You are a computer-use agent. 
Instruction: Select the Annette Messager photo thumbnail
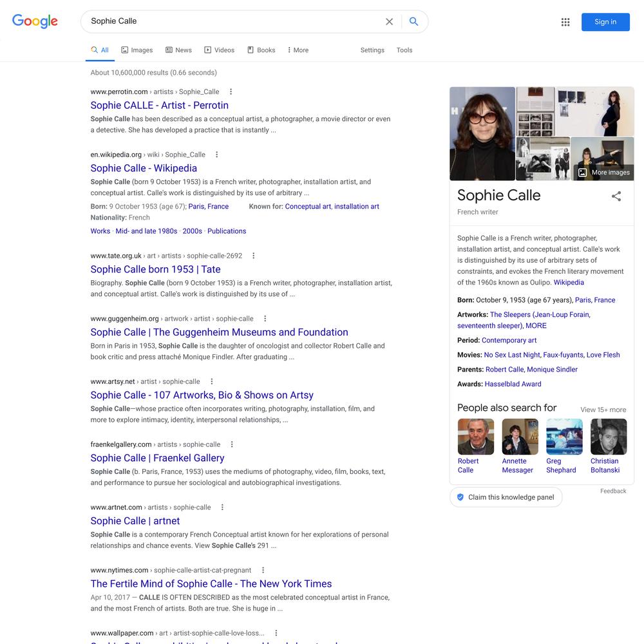(520, 437)
